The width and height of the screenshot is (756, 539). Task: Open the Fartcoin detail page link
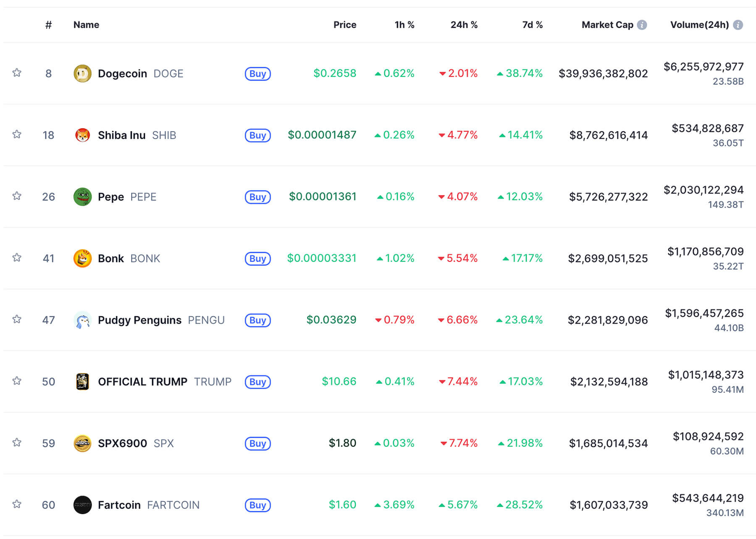click(x=119, y=505)
